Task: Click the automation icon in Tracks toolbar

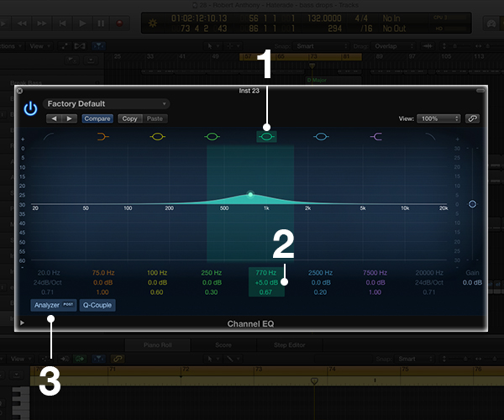Action: 65,46
